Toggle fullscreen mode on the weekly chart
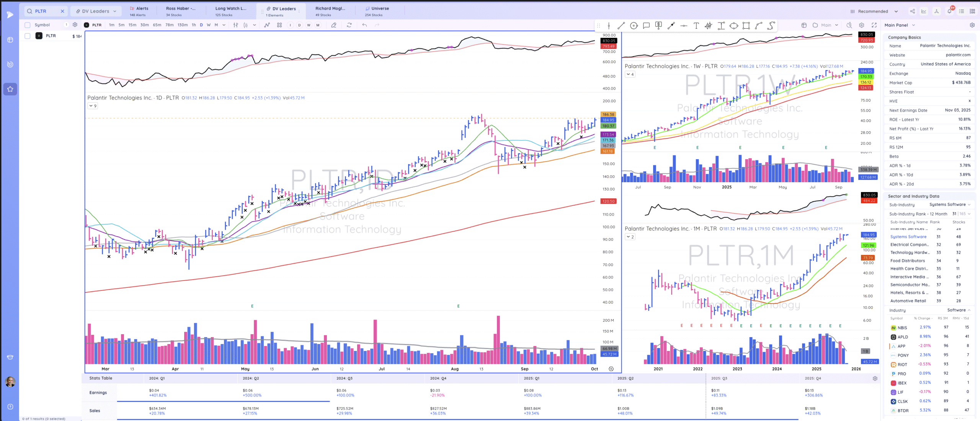The height and width of the screenshot is (421, 980). [x=875, y=25]
